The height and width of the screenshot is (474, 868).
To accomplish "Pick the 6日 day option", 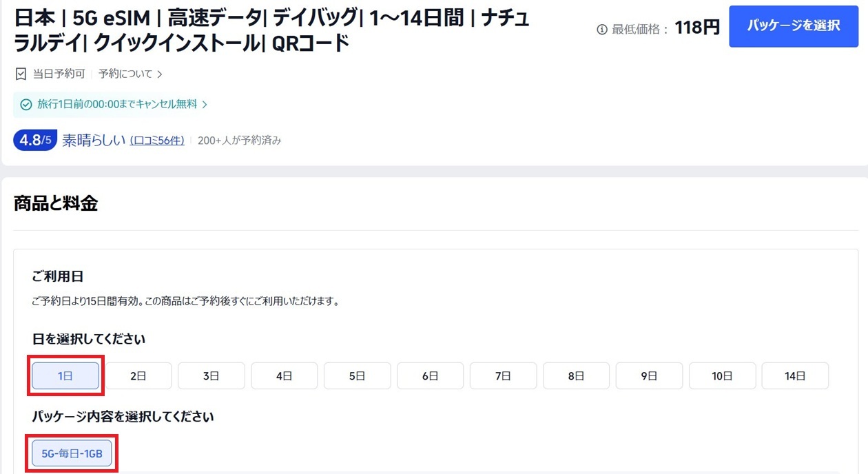I will (430, 376).
